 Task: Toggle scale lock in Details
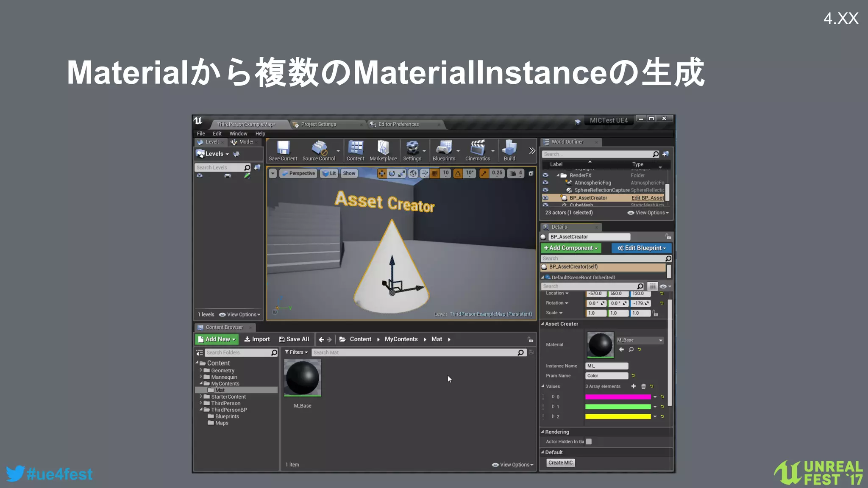[x=655, y=313]
